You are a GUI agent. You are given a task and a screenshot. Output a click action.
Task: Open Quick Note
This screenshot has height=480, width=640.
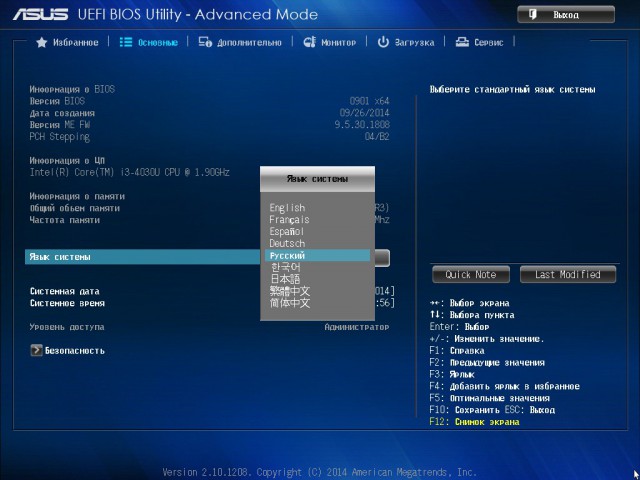click(471, 274)
